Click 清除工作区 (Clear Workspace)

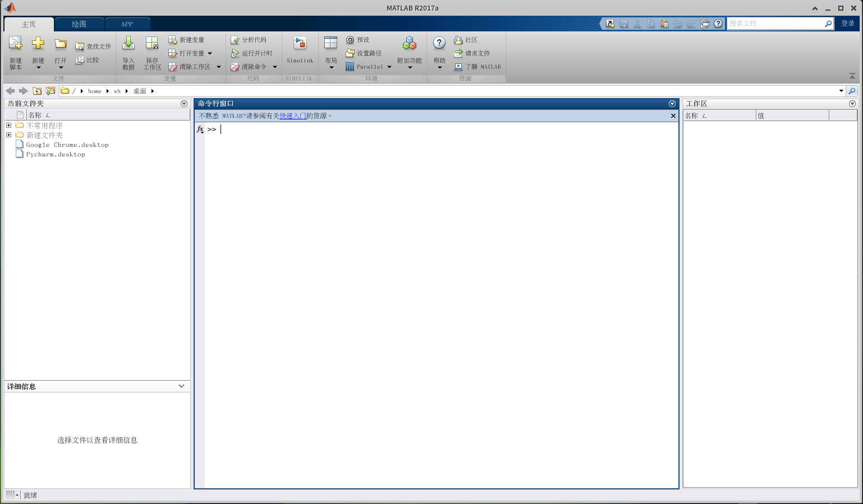coord(190,67)
